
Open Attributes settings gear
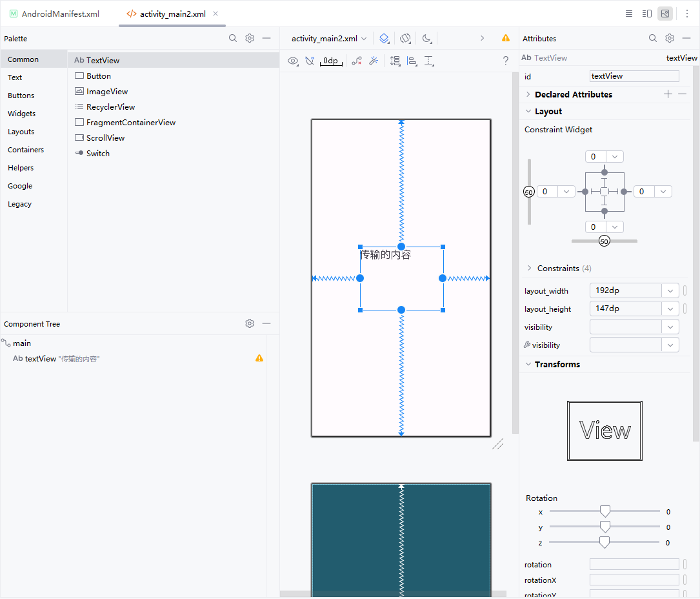(x=670, y=39)
